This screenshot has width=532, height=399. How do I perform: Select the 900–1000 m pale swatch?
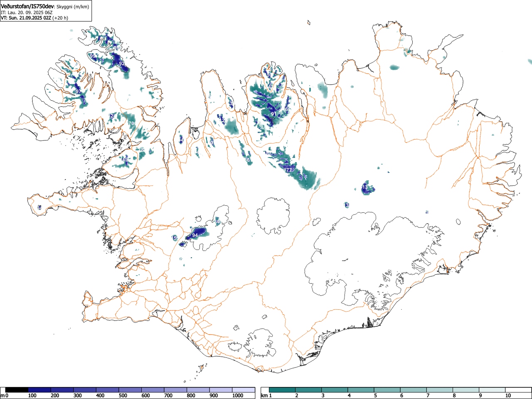point(221,390)
